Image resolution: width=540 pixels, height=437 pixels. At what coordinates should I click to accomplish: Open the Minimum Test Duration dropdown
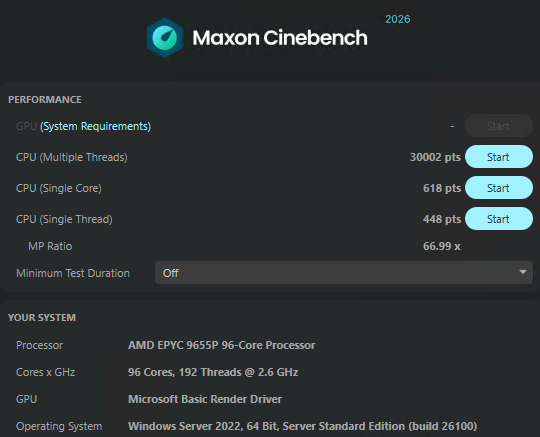[344, 273]
